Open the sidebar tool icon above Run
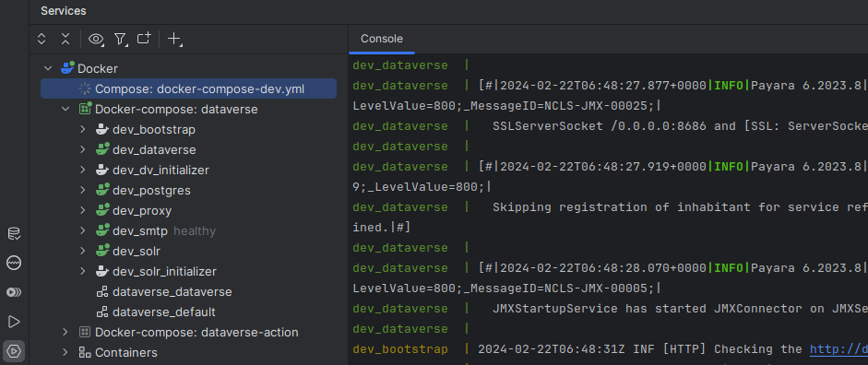The height and width of the screenshot is (365, 868). click(14, 292)
